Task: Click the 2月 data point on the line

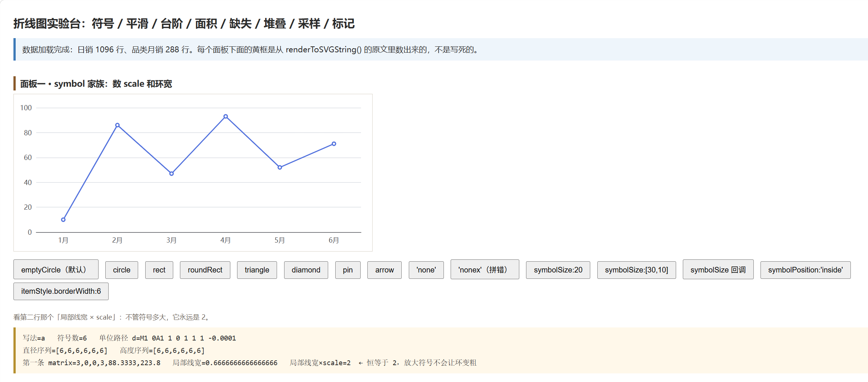Action: tap(118, 125)
